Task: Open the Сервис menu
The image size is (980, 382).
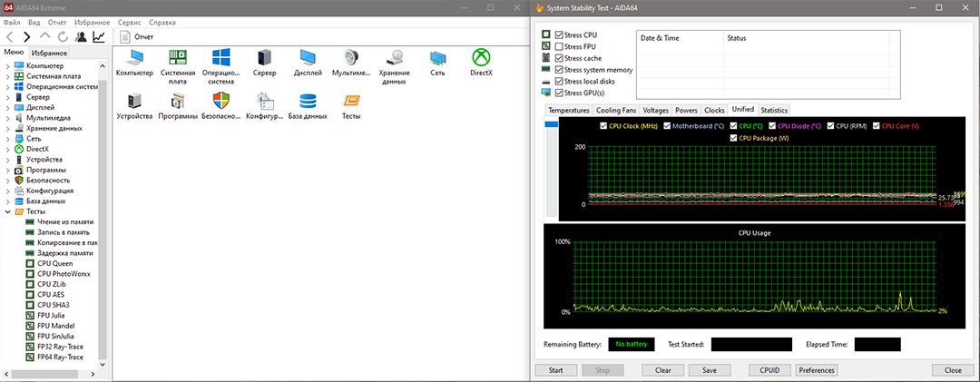Action: tap(129, 21)
